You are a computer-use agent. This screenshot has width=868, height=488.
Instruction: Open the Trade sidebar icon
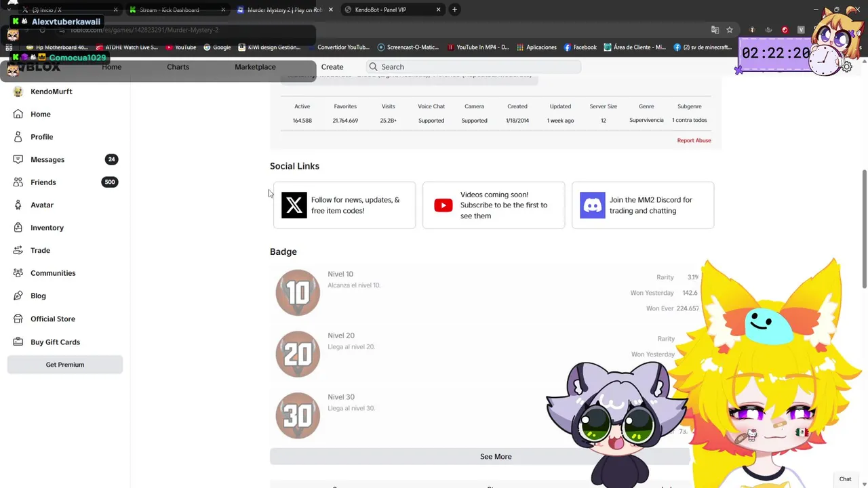[18, 250]
